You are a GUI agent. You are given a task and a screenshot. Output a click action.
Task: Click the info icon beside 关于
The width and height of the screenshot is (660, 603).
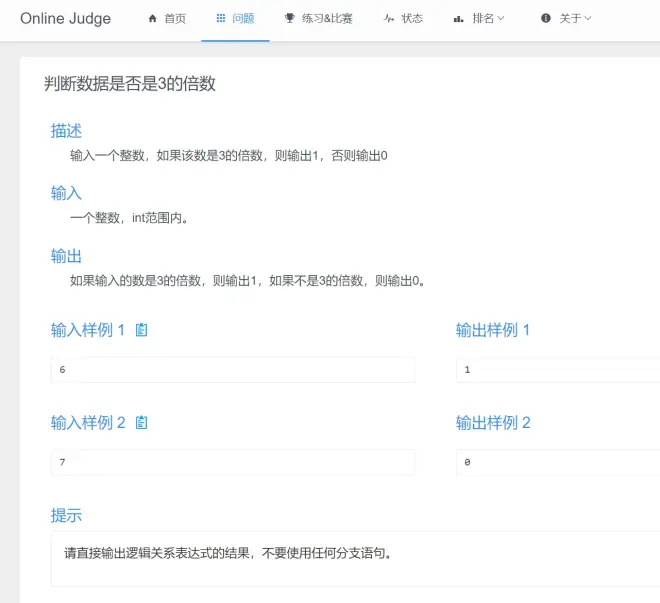coord(545,19)
